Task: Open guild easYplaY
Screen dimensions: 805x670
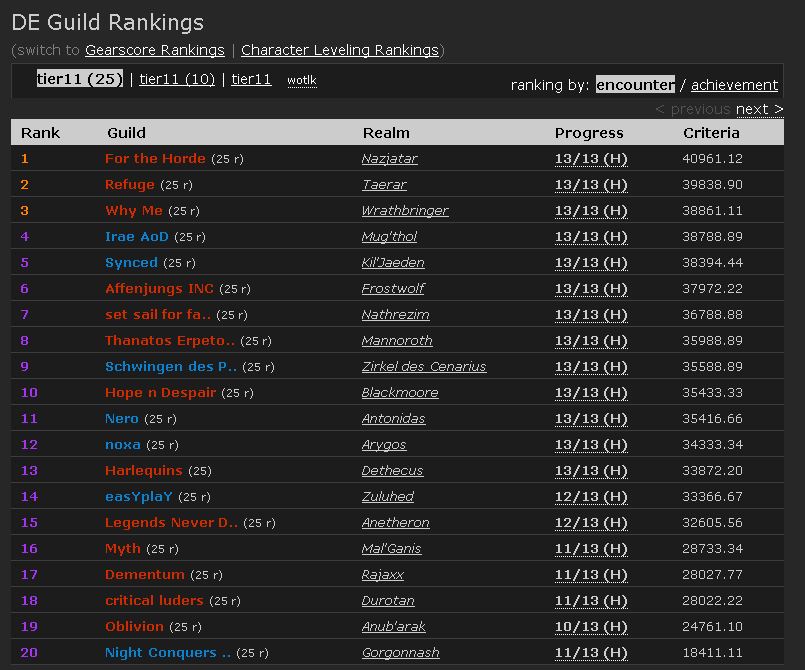Action: pos(139,497)
